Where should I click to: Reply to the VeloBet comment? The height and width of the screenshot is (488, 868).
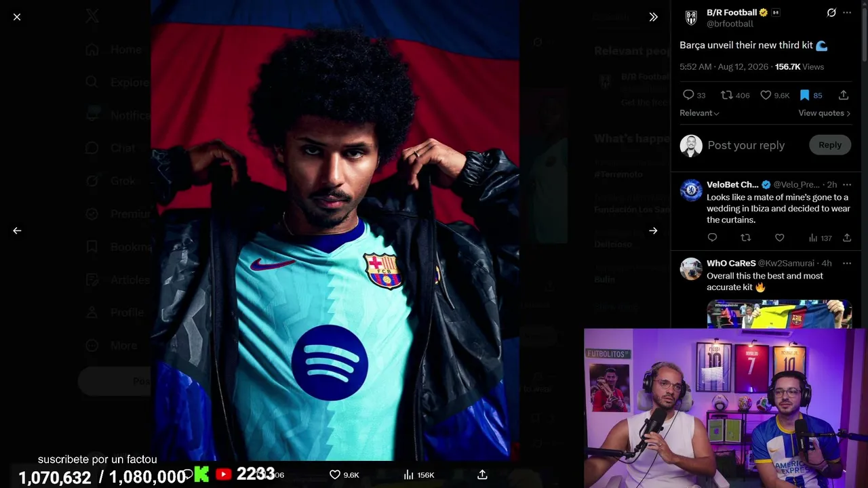point(712,238)
